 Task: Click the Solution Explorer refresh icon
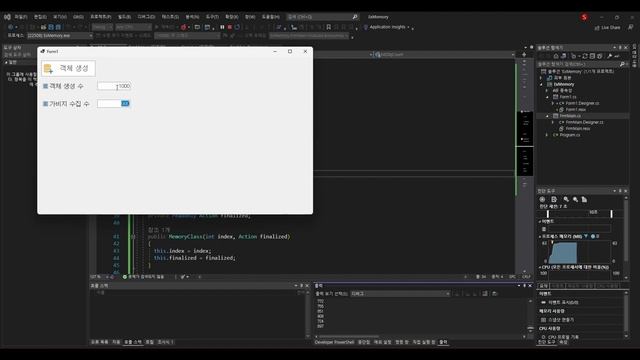tap(584, 56)
